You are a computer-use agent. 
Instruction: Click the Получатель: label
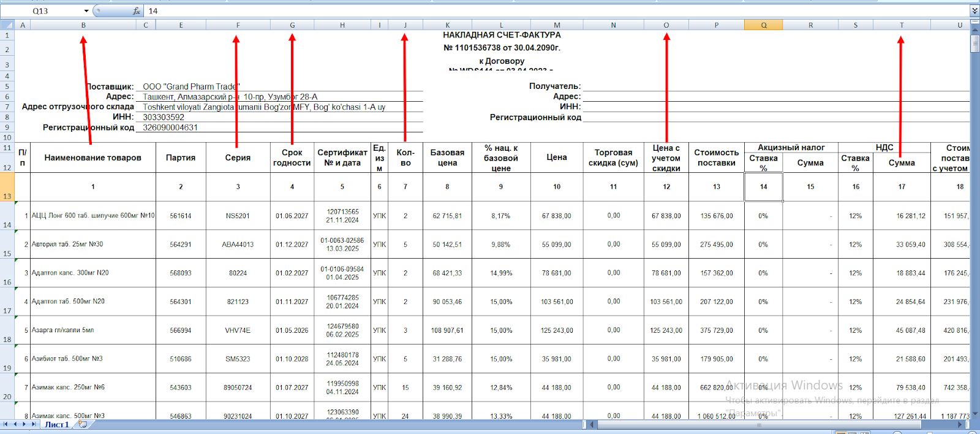tap(555, 86)
